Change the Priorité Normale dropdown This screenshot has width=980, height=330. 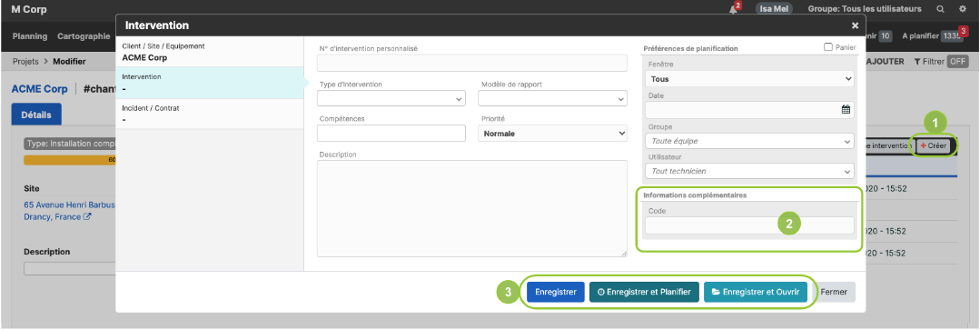tap(552, 133)
